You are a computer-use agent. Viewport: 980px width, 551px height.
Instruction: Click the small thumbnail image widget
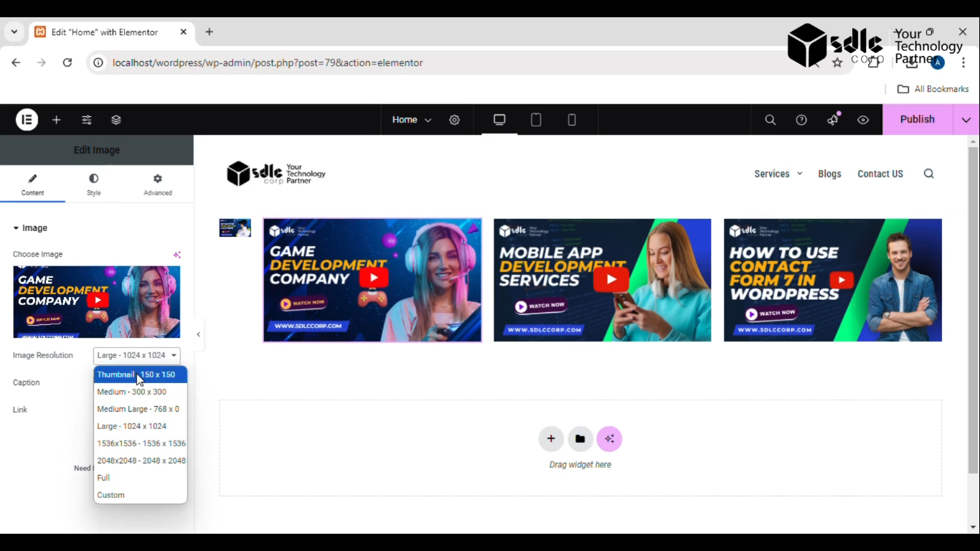[x=235, y=228]
